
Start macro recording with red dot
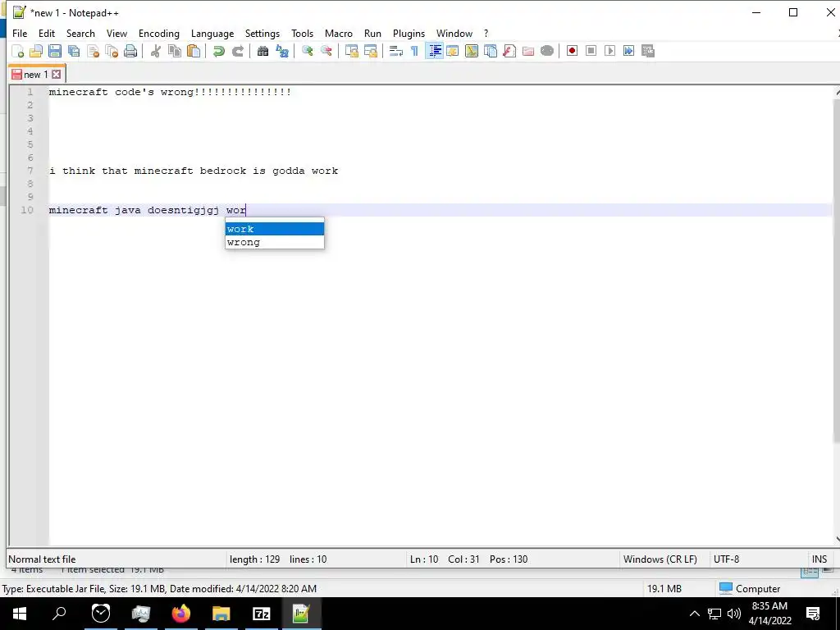point(572,51)
